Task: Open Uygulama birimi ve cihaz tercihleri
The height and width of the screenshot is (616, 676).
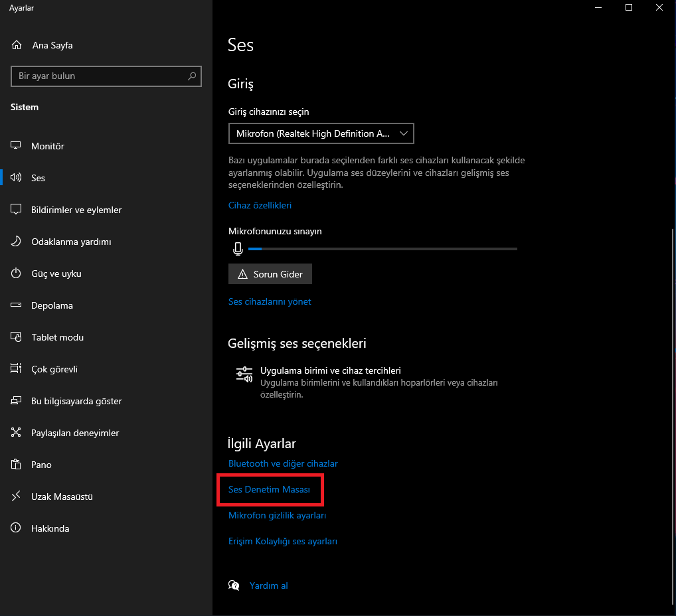Action: pyautogui.click(x=367, y=382)
